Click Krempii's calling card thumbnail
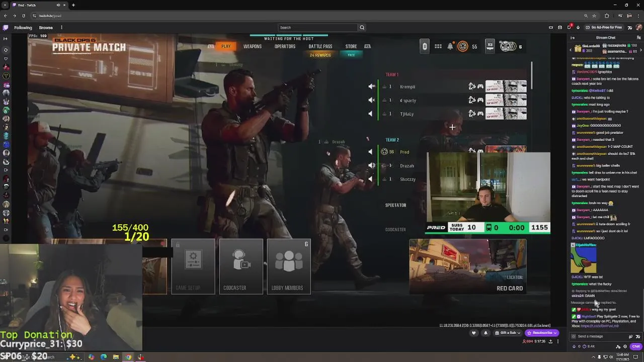The width and height of the screenshot is (644, 362). [506, 86]
